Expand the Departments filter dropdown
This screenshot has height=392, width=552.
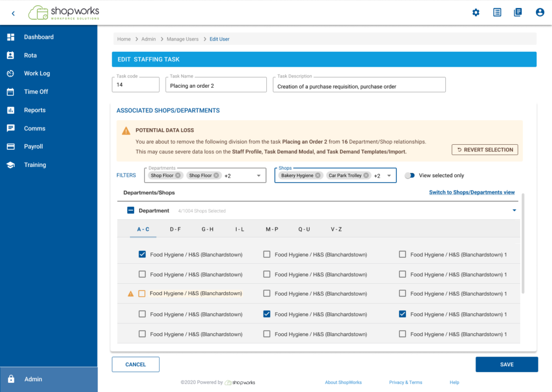pyautogui.click(x=258, y=176)
